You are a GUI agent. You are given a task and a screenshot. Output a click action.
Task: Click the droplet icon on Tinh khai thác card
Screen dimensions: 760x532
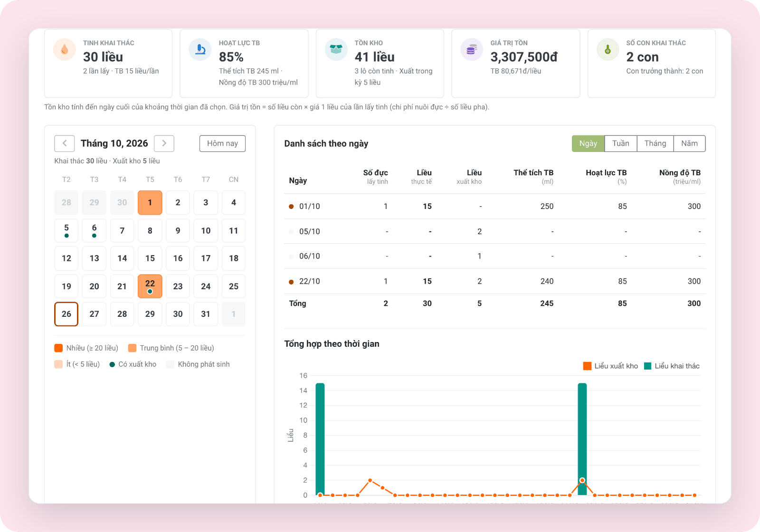click(x=65, y=49)
